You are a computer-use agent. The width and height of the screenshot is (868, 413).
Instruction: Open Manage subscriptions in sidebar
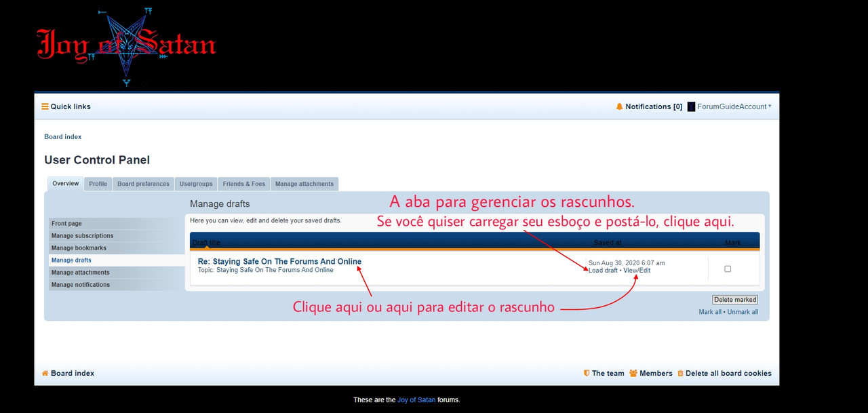(x=117, y=236)
